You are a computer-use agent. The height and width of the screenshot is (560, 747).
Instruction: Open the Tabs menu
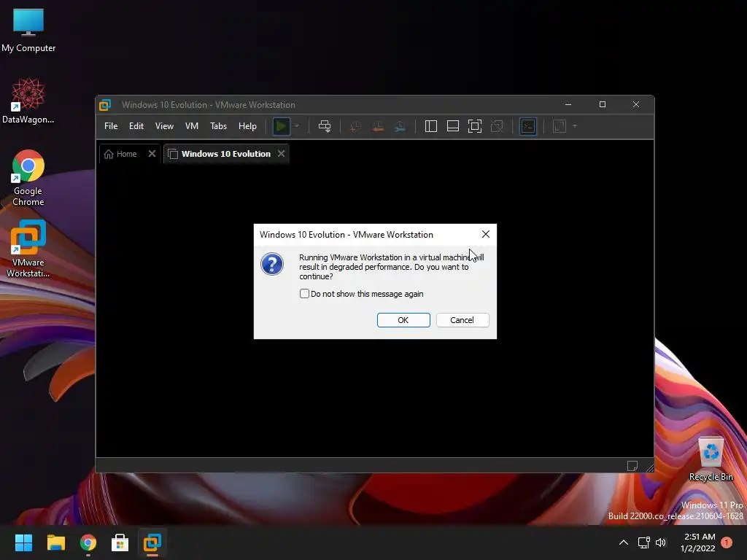click(219, 126)
